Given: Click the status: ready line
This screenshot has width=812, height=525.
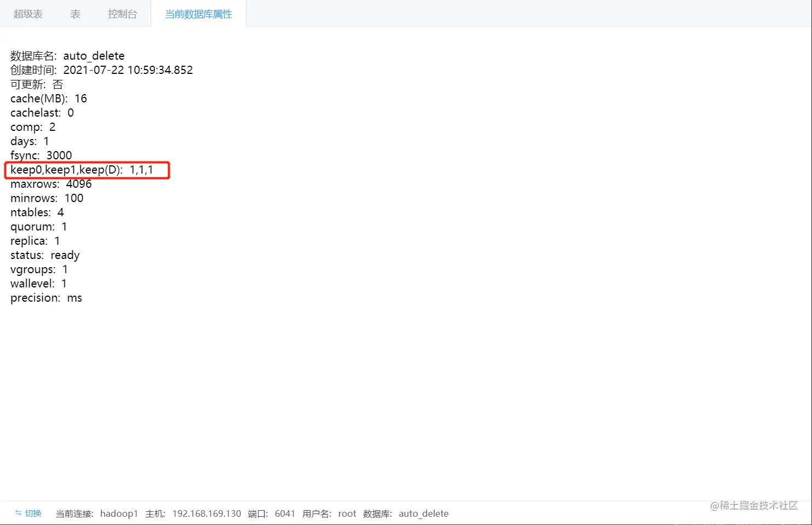Looking at the screenshot, I should click(x=45, y=255).
